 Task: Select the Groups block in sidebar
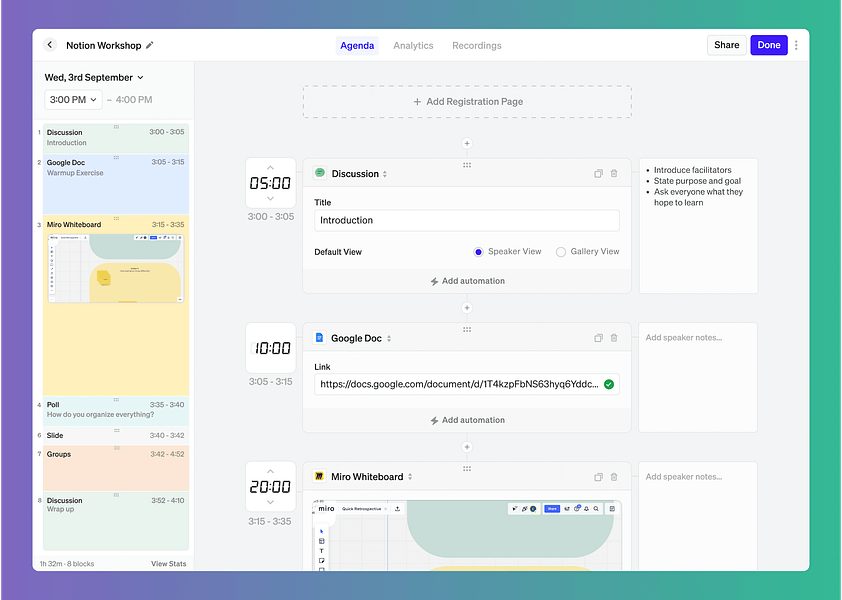(116, 468)
